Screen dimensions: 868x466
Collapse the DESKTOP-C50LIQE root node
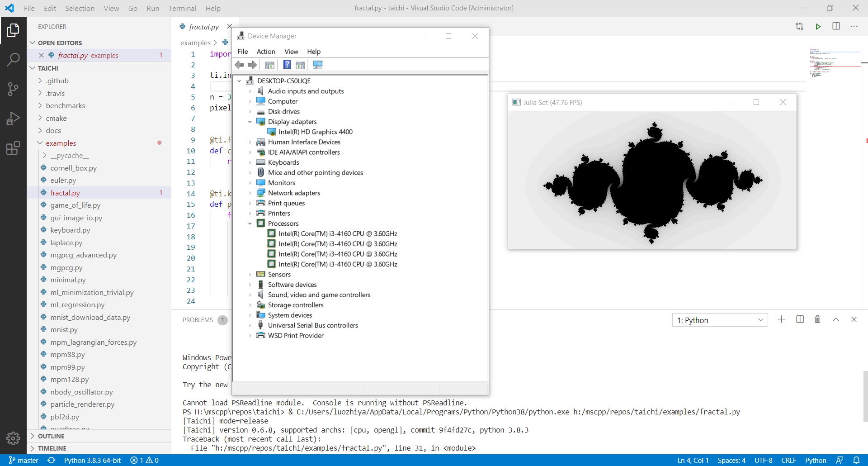coord(240,81)
